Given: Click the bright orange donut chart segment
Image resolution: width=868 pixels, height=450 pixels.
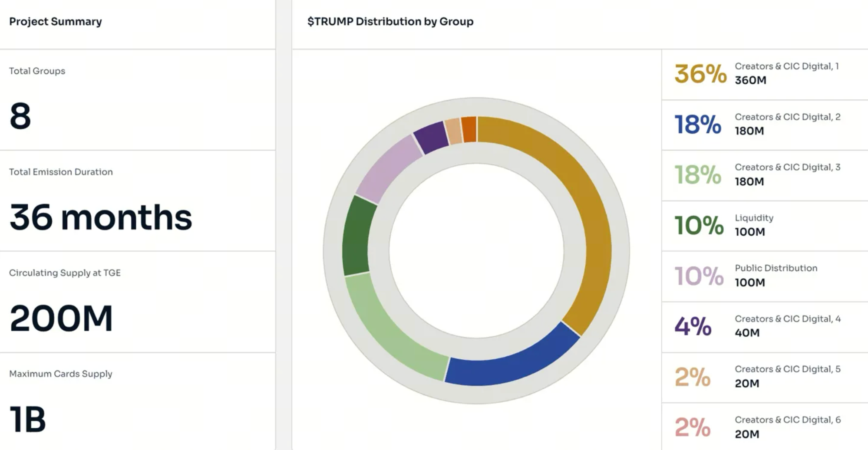Looking at the screenshot, I should (x=469, y=129).
